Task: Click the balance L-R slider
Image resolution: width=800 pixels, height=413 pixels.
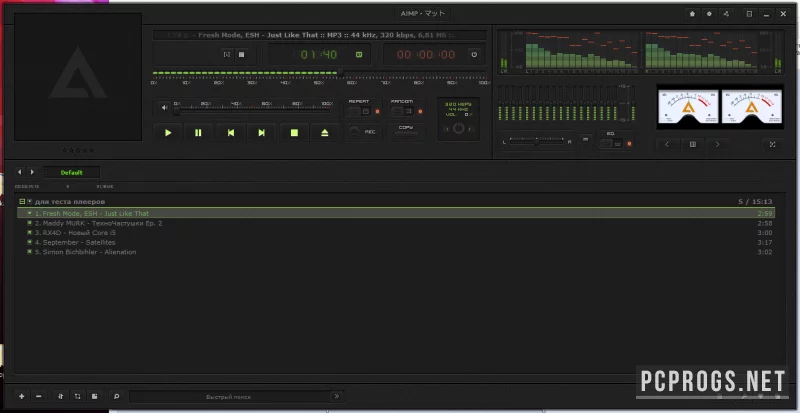Action: (x=536, y=142)
